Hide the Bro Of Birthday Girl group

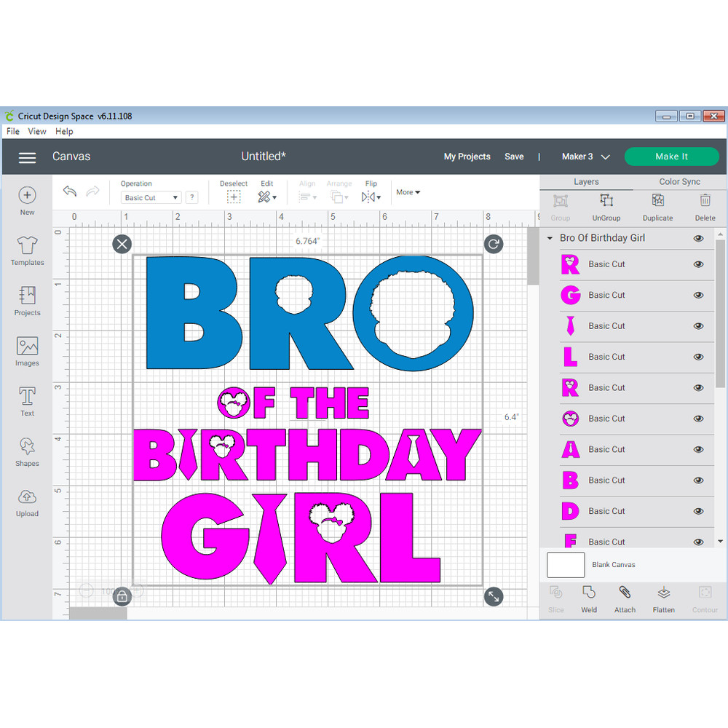[698, 238]
